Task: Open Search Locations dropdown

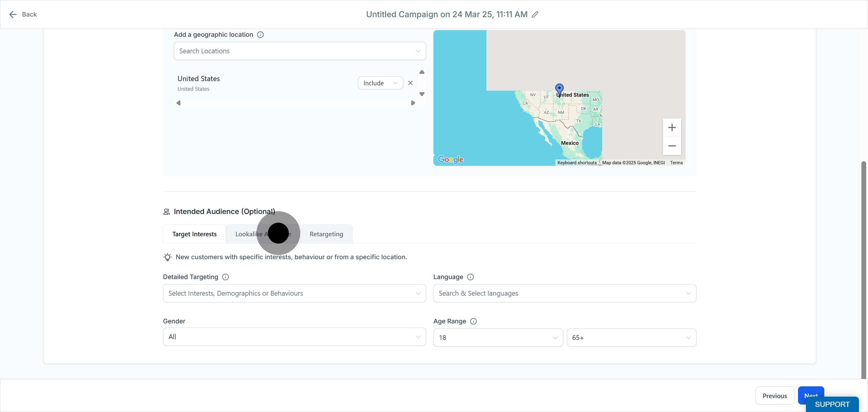Action: pyautogui.click(x=300, y=51)
